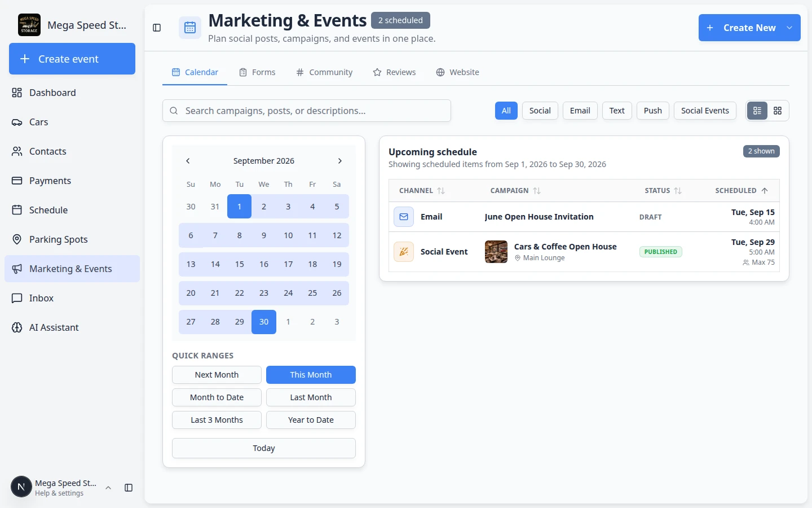The image size is (812, 508).
Task: Filter schedule by Text channel
Action: pyautogui.click(x=617, y=111)
